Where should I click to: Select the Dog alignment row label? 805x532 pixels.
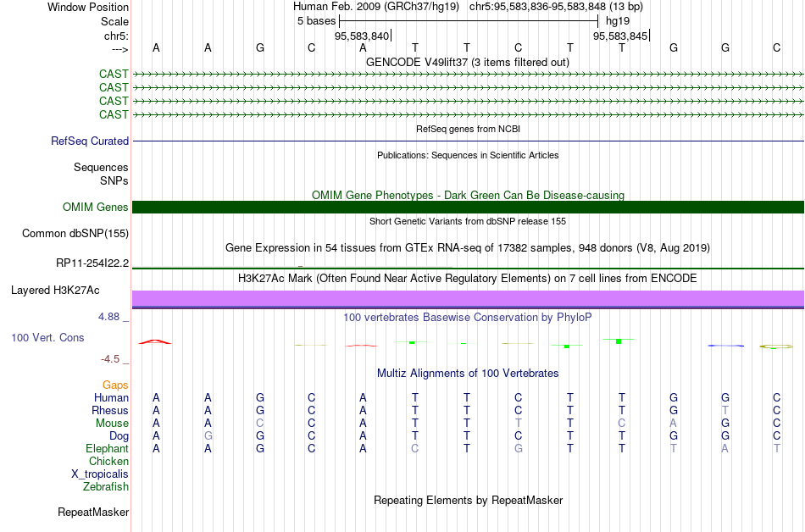pyautogui.click(x=119, y=436)
